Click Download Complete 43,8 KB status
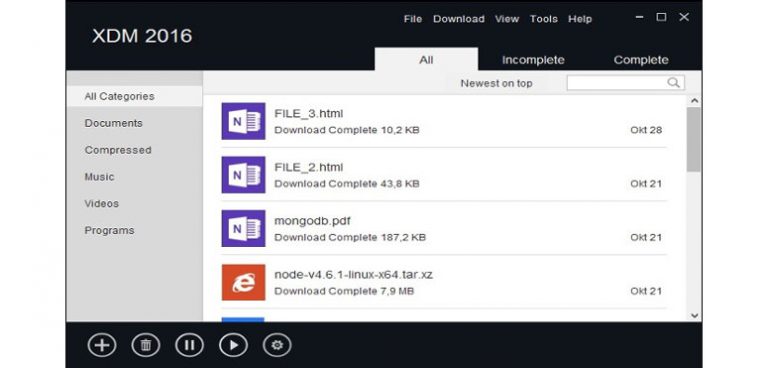 (347, 184)
